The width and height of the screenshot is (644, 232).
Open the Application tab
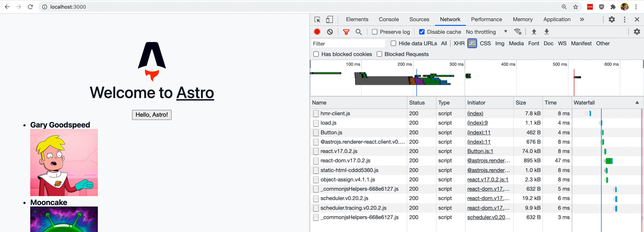(x=557, y=19)
